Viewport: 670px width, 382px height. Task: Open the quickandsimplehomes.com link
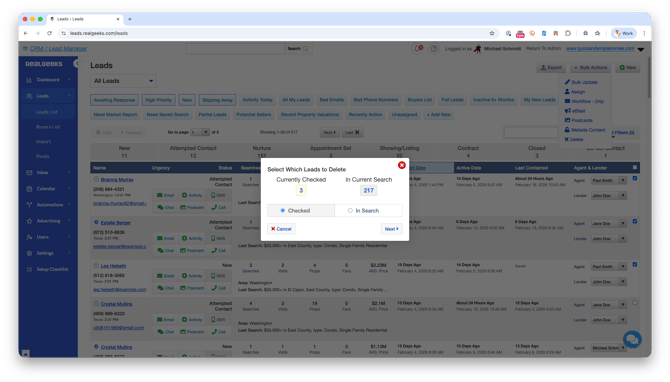click(600, 49)
